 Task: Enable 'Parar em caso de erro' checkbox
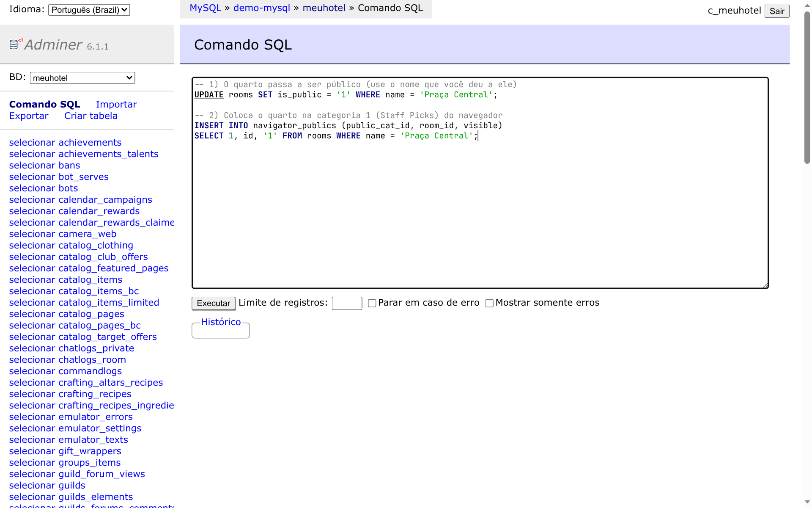pos(372,303)
